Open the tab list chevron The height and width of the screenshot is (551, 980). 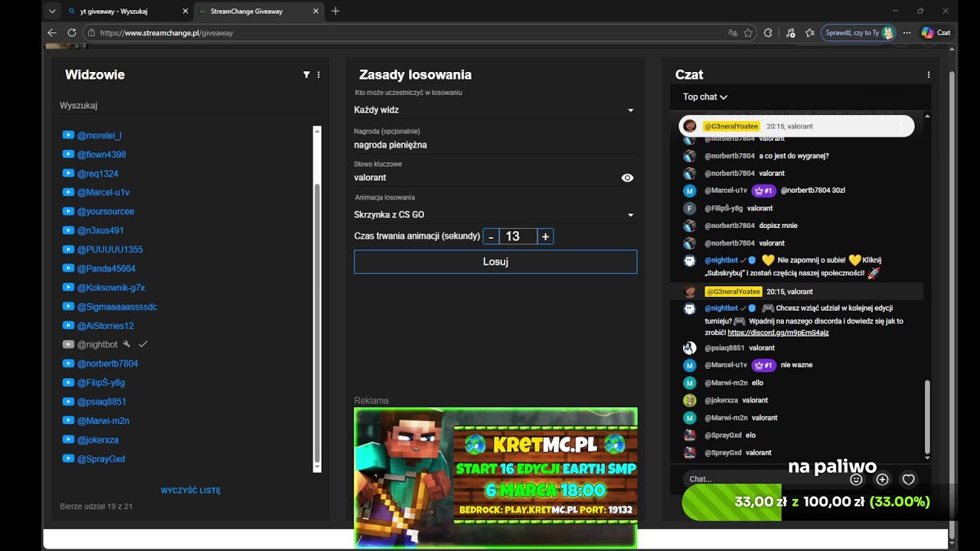coord(52,11)
